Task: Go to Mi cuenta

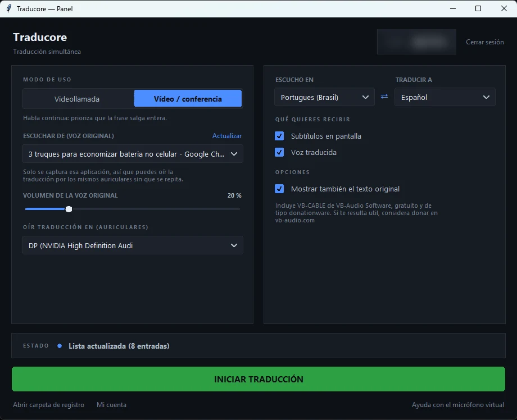Action: [111, 405]
